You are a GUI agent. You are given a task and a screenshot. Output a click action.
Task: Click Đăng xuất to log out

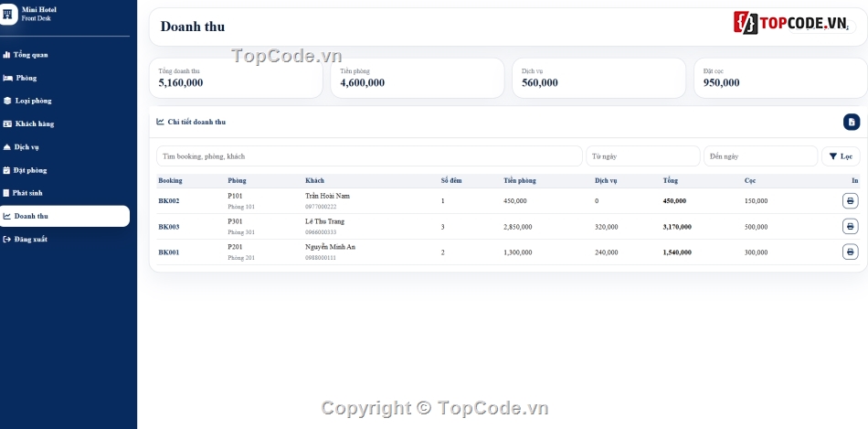click(x=26, y=240)
